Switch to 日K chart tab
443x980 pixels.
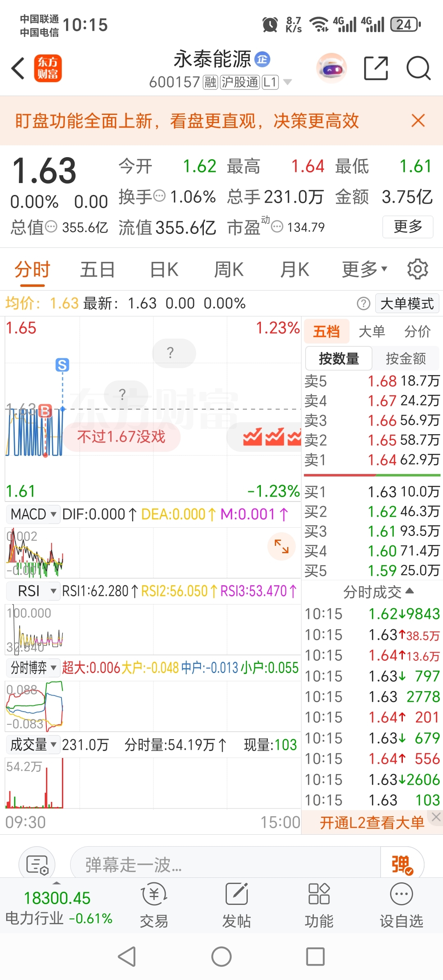pos(164,269)
